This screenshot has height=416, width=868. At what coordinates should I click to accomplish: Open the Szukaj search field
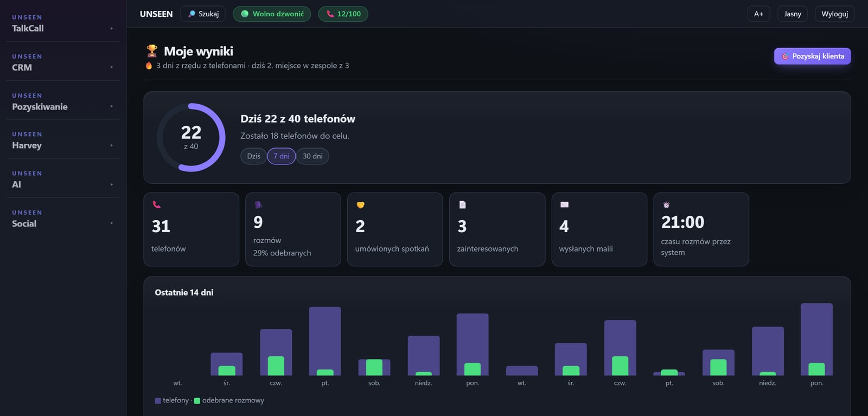click(x=203, y=14)
